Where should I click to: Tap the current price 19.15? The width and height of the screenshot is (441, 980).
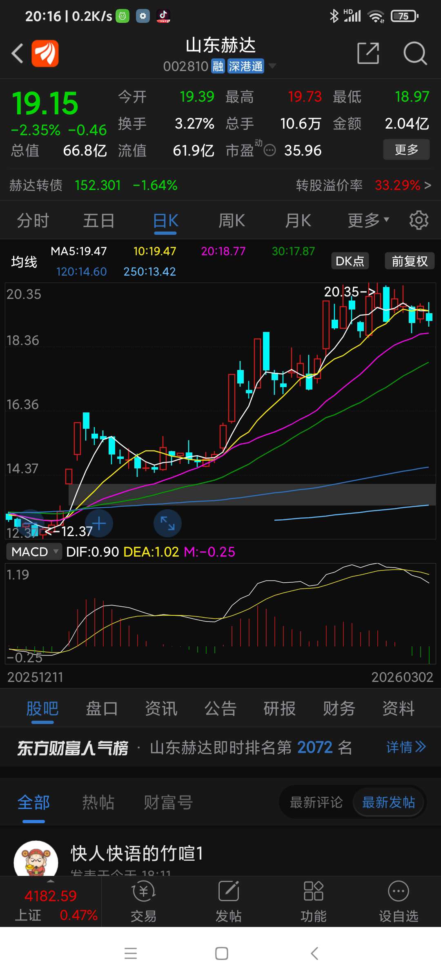[45, 103]
